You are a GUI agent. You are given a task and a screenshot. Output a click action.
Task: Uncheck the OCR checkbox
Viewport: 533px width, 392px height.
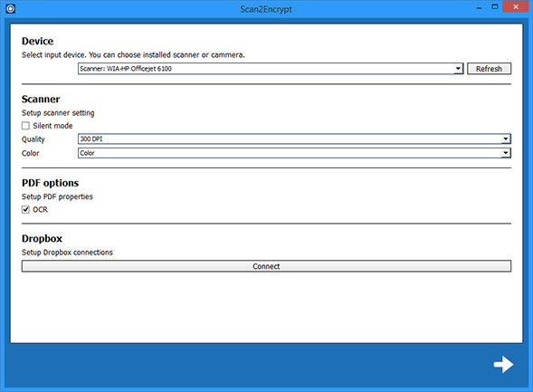tap(25, 209)
